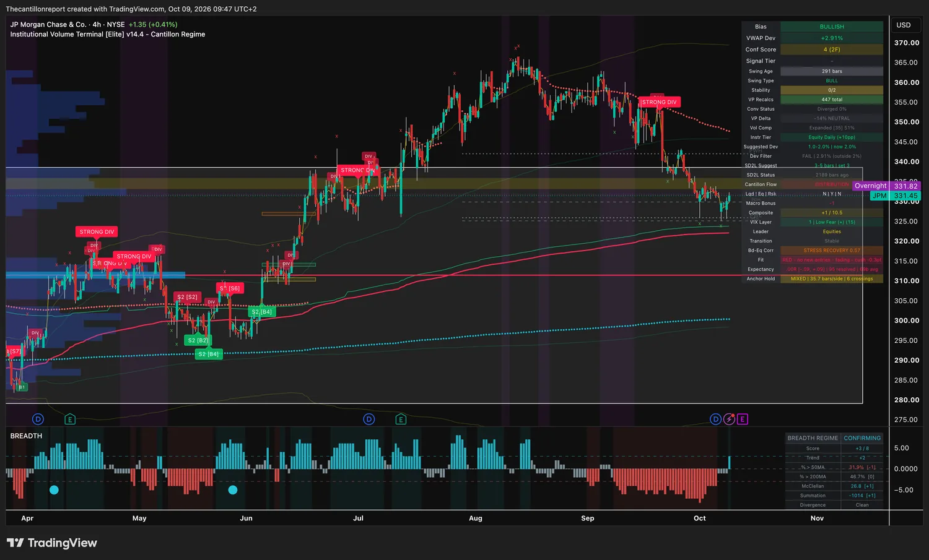Click the 'STRESS RECOVERY 0.57' cell
The image size is (929, 560).
(x=832, y=251)
